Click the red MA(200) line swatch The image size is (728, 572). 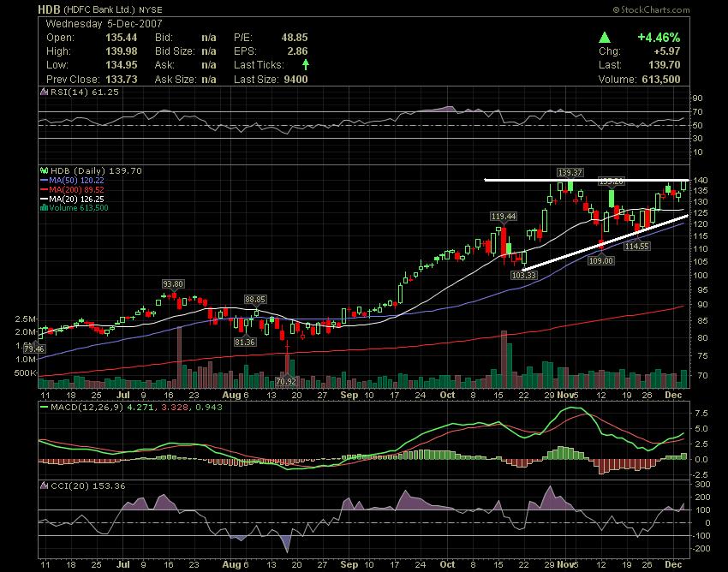(44, 189)
